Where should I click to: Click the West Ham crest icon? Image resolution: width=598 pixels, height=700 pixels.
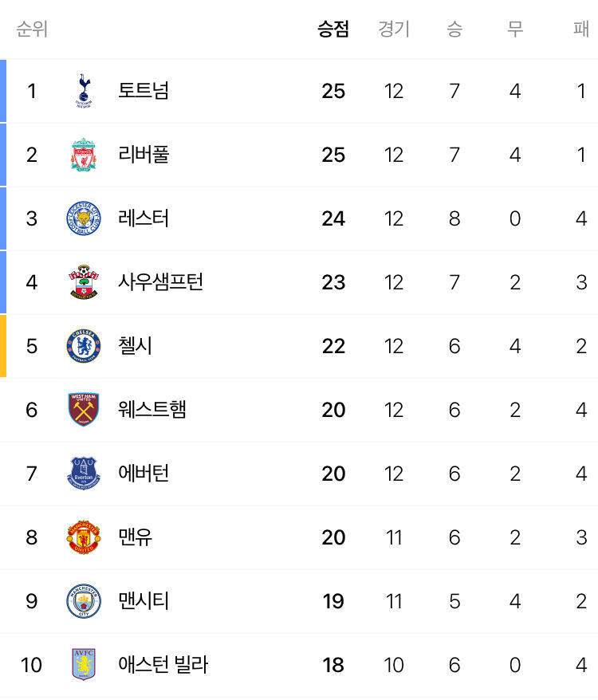pos(84,410)
